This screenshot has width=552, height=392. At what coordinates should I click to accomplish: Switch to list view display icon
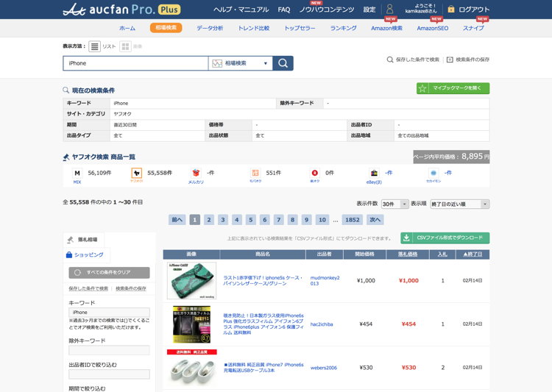95,46
